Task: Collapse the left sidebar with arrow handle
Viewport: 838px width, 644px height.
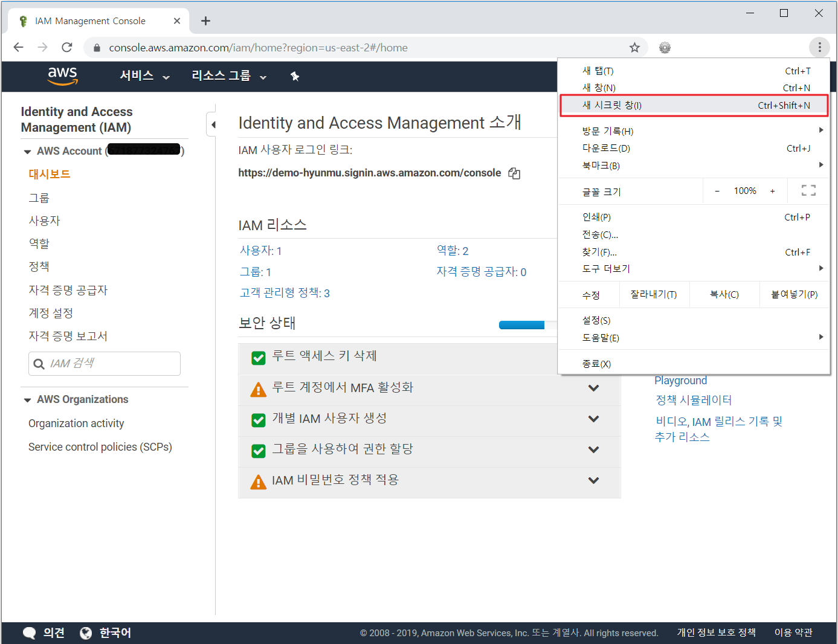Action: pyautogui.click(x=211, y=125)
